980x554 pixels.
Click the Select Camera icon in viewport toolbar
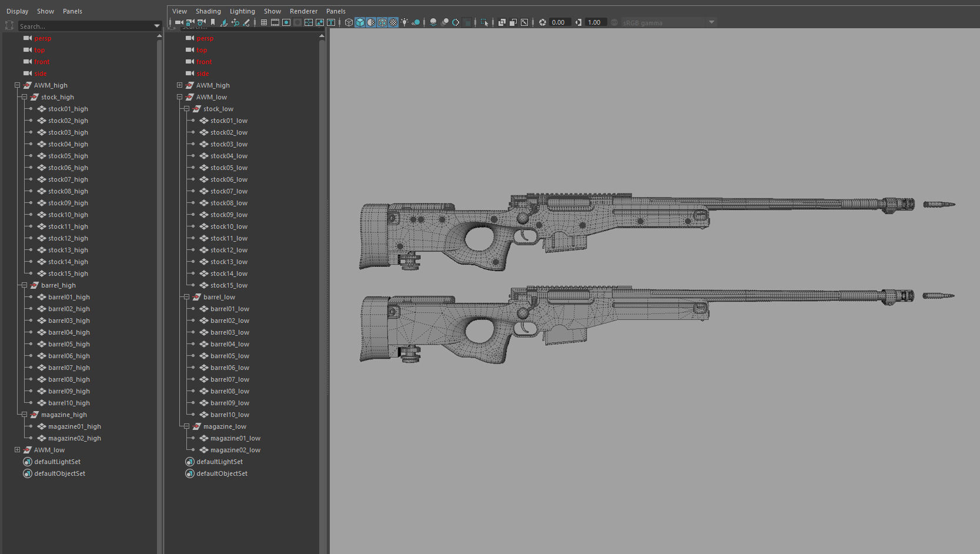tap(179, 22)
